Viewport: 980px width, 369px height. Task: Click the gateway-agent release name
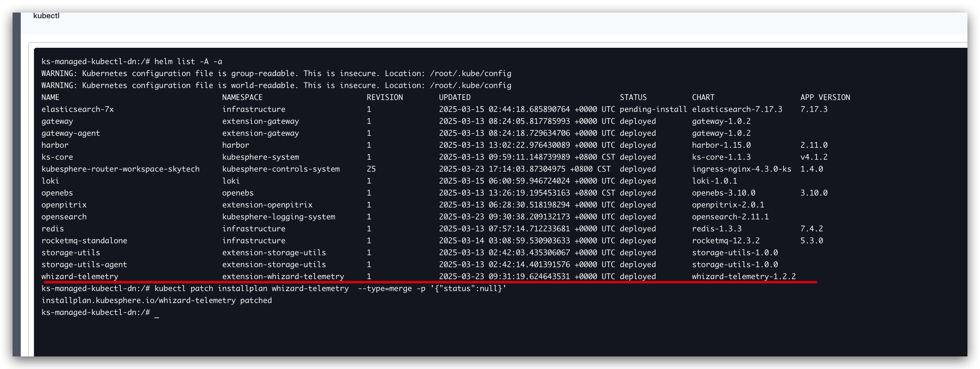point(71,133)
